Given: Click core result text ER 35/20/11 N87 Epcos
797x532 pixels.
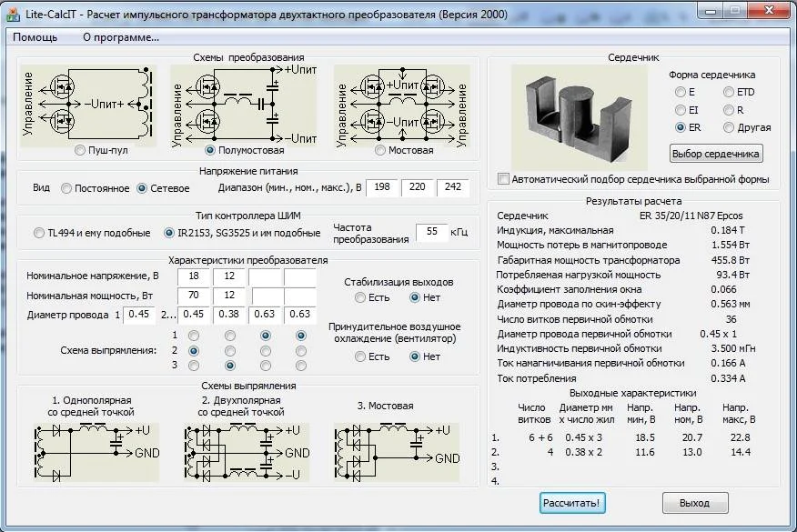Looking at the screenshot, I should [x=691, y=216].
